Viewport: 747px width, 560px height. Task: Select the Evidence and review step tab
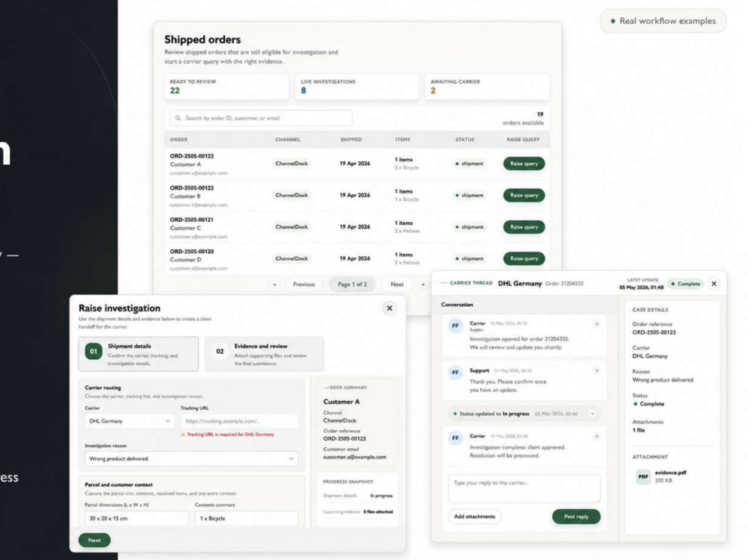[x=264, y=354]
